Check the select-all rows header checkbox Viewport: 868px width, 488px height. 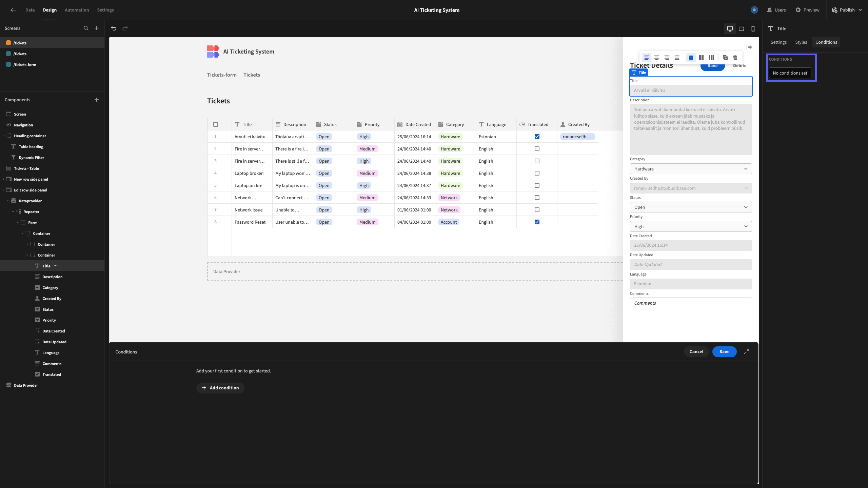coord(216,124)
